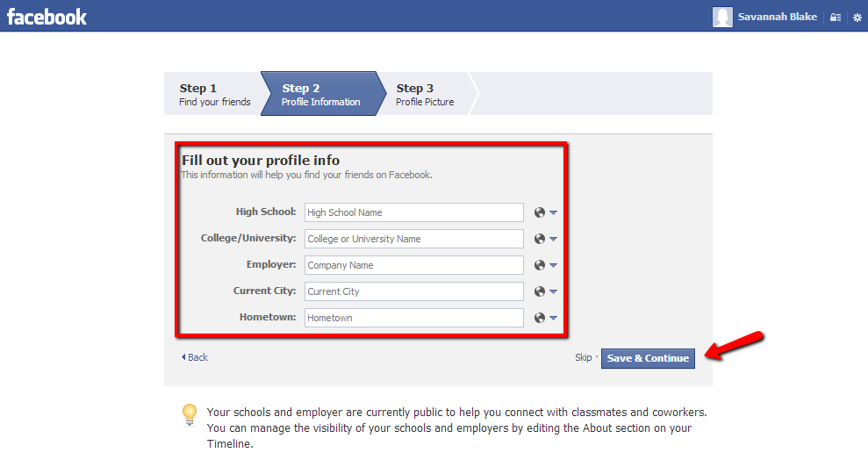Screen dimensions: 868x460
Task: Focus the High School Name field
Action: [x=413, y=212]
